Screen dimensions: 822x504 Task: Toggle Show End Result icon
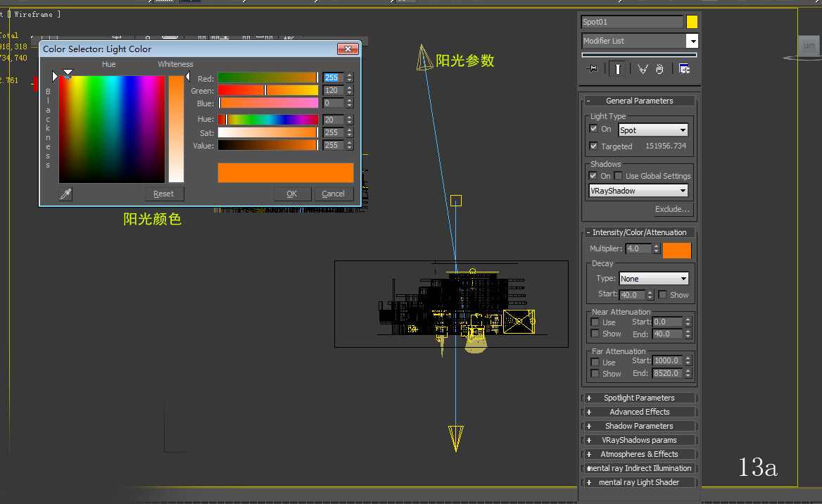[617, 69]
